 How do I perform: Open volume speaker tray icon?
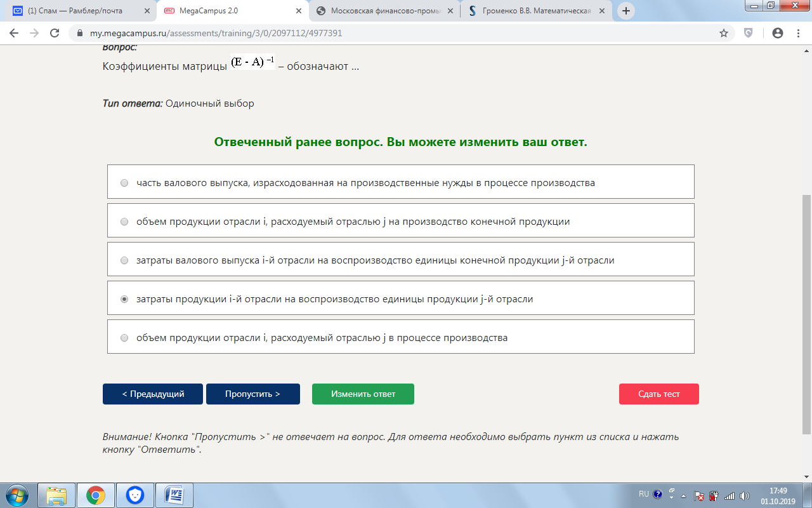(x=744, y=495)
